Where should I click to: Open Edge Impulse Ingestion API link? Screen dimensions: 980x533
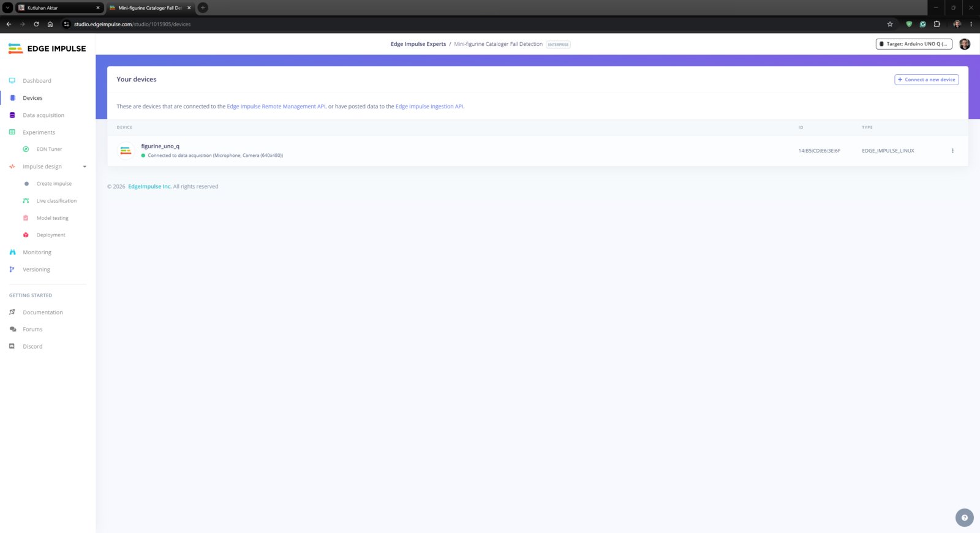429,107
